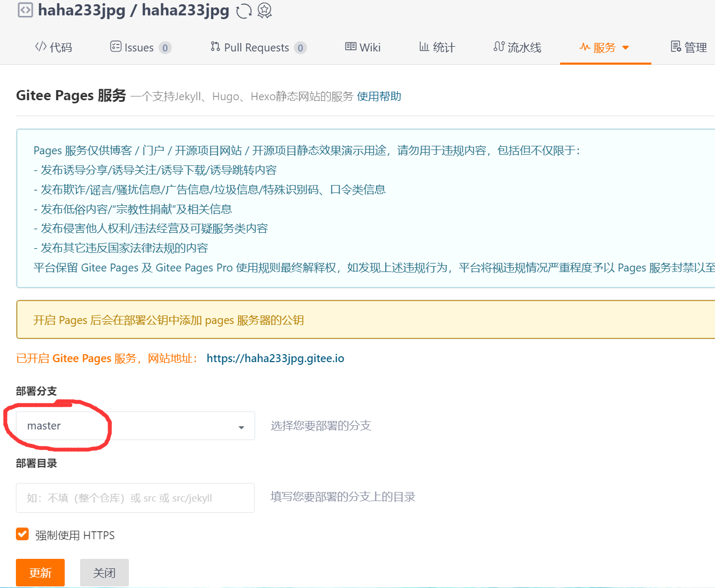Click the 选择您要部署的分支 hint text

click(321, 426)
